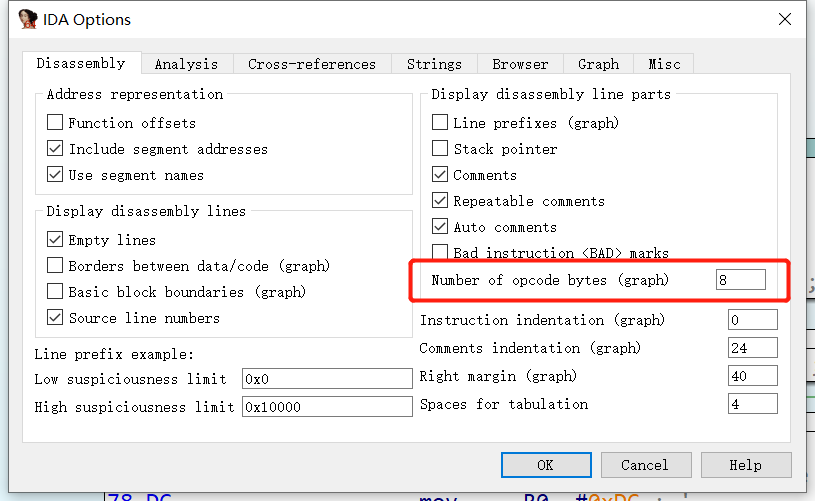Check the Stack pointer option
The image size is (815, 501).
tap(440, 148)
